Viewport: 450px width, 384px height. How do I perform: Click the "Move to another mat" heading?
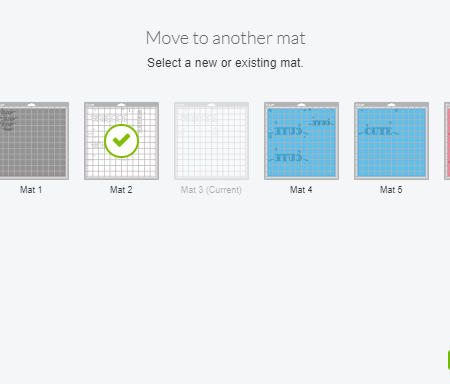[225, 38]
